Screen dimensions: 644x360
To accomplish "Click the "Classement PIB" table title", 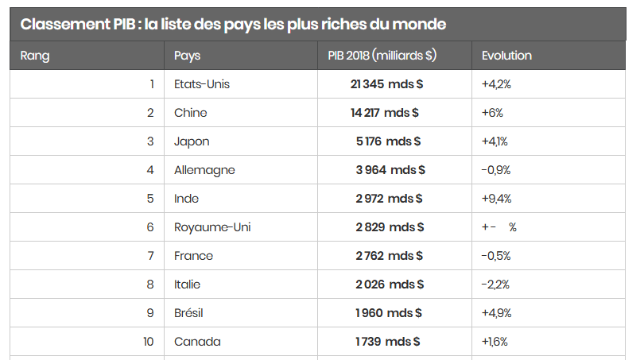I will pyautogui.click(x=233, y=25).
